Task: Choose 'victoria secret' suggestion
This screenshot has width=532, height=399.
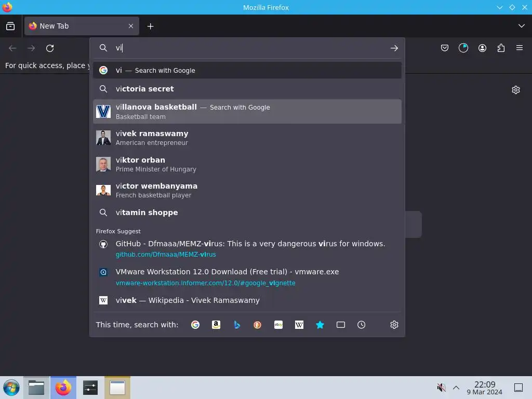Action: click(x=247, y=89)
